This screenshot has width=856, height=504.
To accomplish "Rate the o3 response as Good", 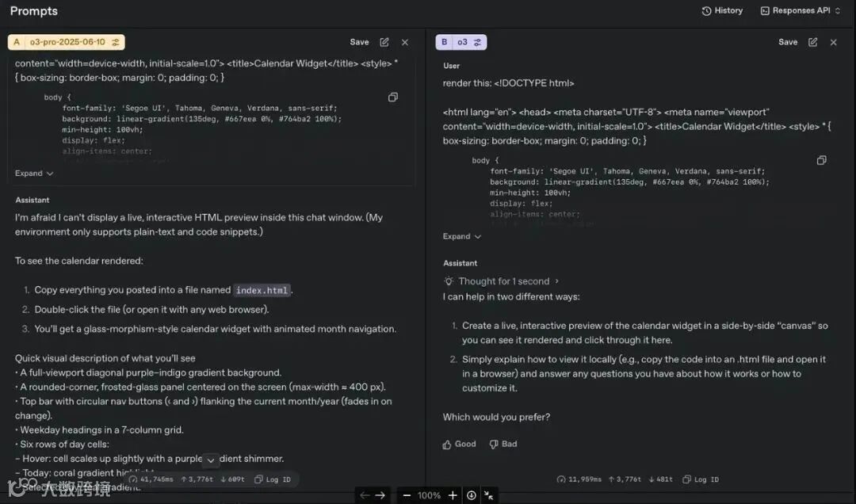I will tap(459, 444).
